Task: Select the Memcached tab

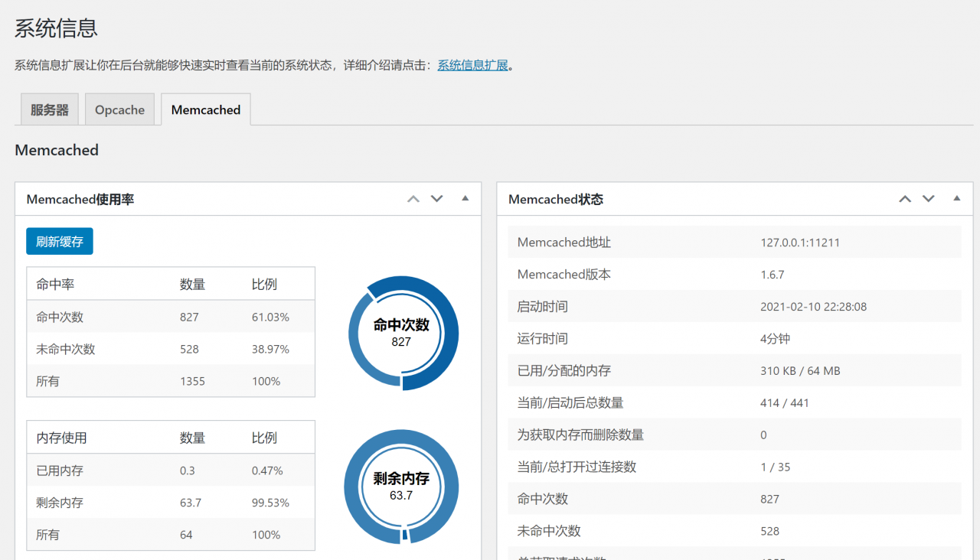Action: coord(206,109)
